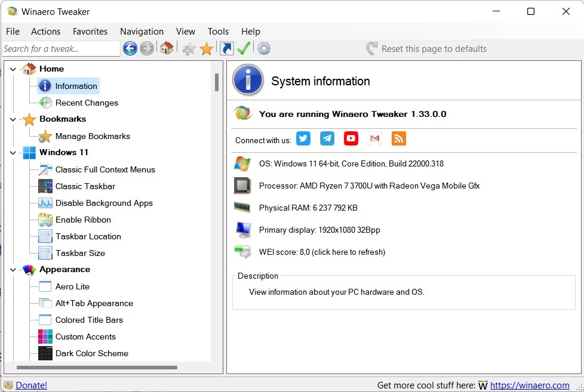The width and height of the screenshot is (584, 392).
Task: Click the Dark Color Scheme black icon
Action: click(45, 353)
